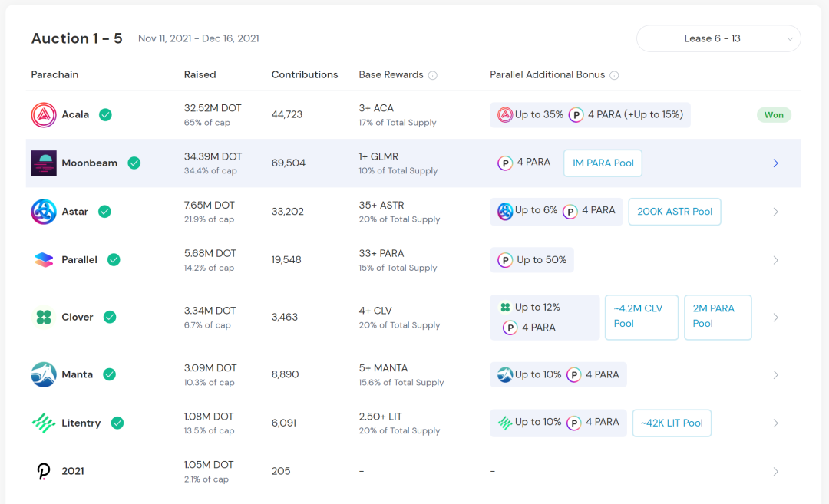The height and width of the screenshot is (504, 829).
Task: Expand the Litentry row chevron
Action: (775, 423)
